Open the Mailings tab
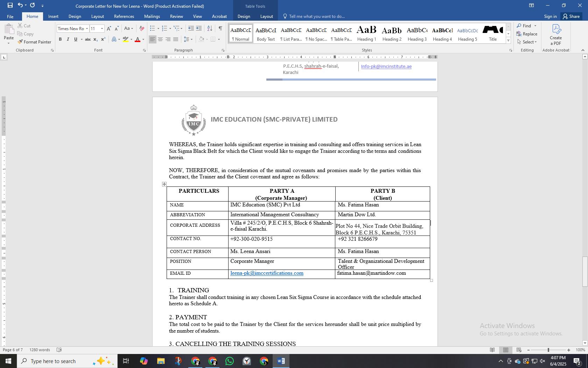 tap(152, 16)
